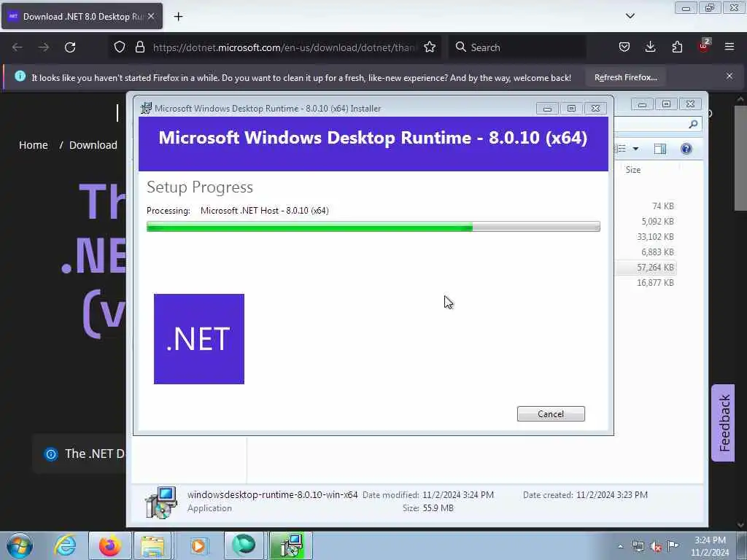Image resolution: width=747 pixels, height=560 pixels.
Task: Open the network tray icon
Action: tap(638, 547)
